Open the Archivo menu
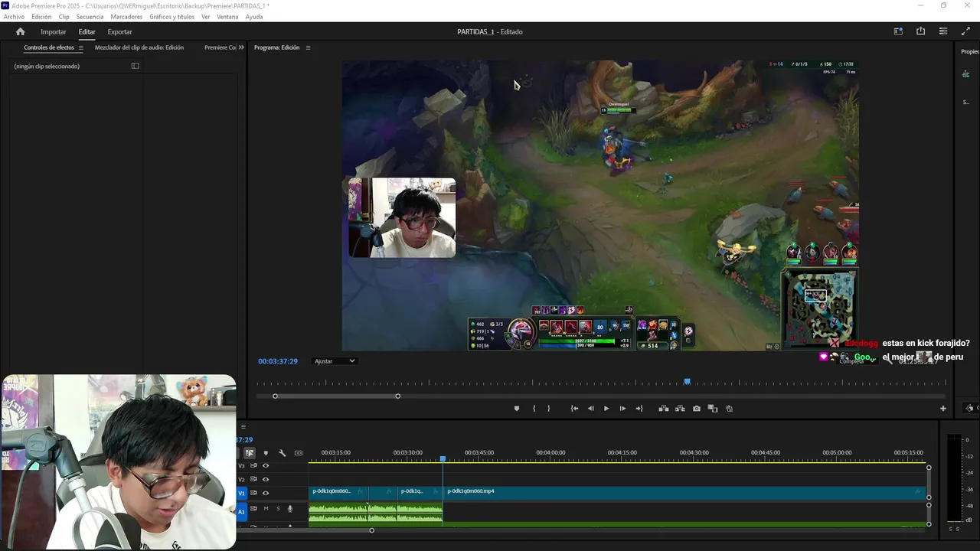 (x=14, y=17)
